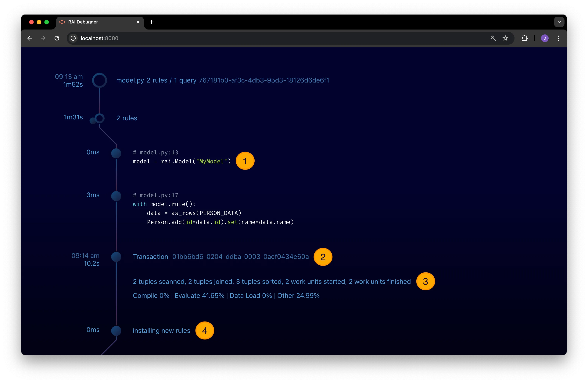Open the site info icon in address bar
588x383 pixels.
(73, 38)
